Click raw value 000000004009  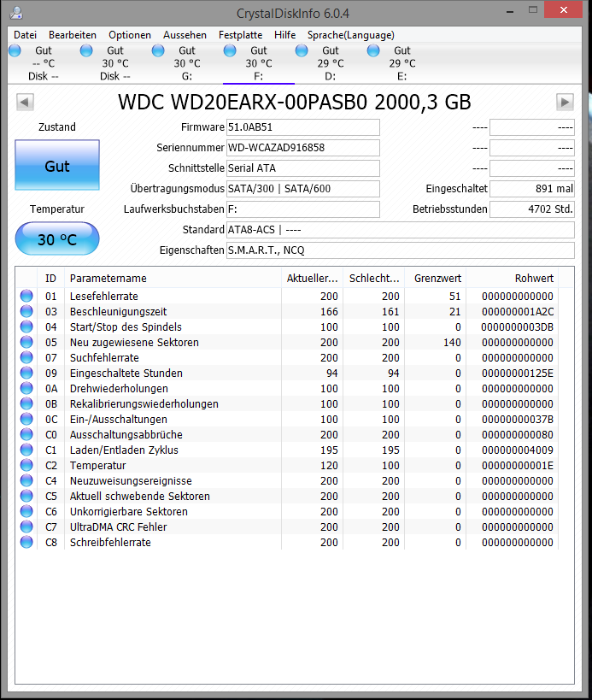point(518,450)
